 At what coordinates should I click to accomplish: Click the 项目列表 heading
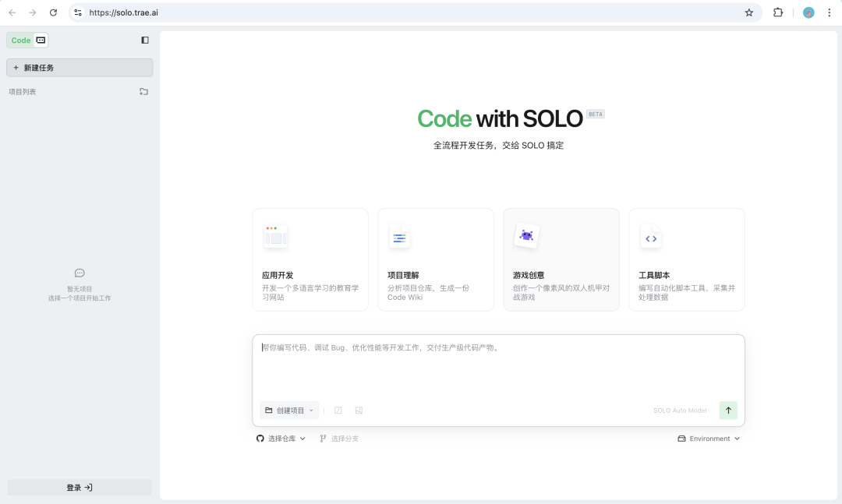[23, 92]
